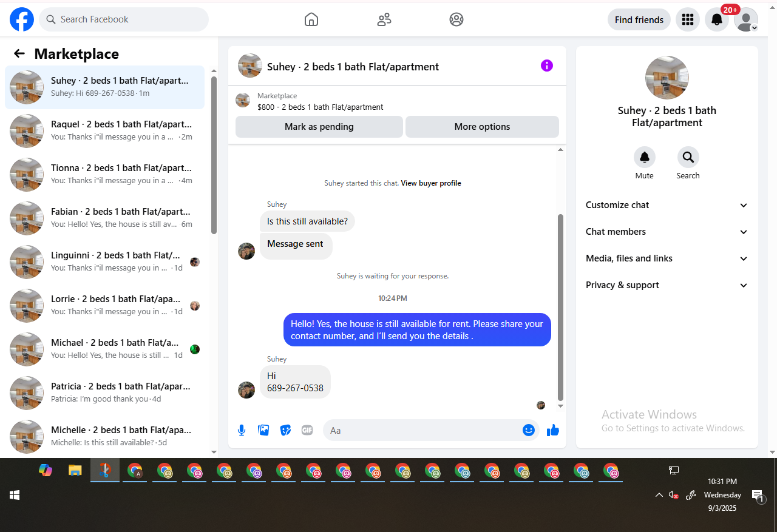777x532 pixels.
Task: Click the blue "Hello! Yes, the house" message
Action: click(418, 330)
